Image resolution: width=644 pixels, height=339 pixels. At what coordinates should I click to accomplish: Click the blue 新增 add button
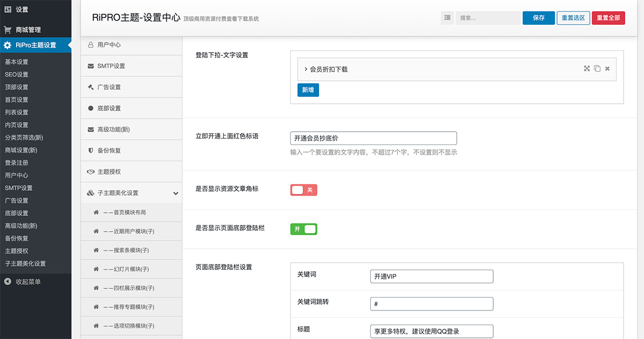(x=308, y=90)
